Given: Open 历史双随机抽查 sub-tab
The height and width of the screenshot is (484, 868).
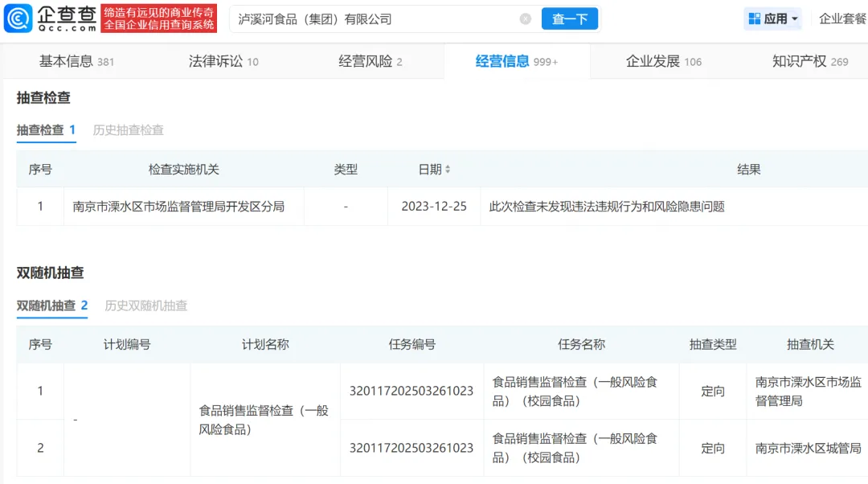Looking at the screenshot, I should [x=146, y=306].
